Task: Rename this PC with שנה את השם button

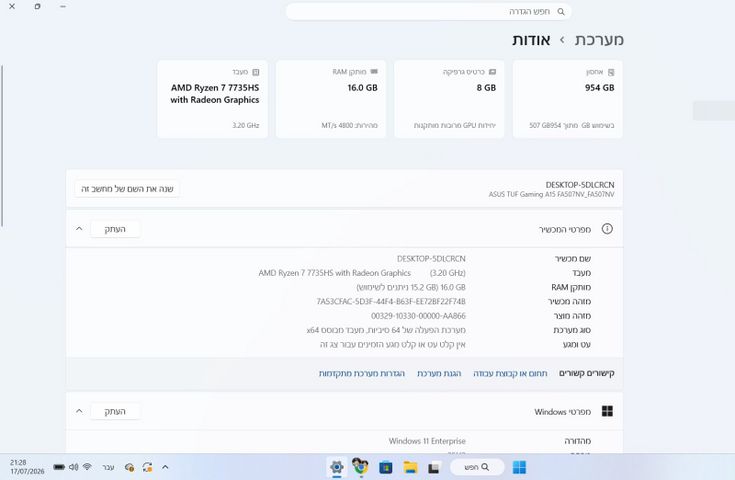Action: [127, 189]
